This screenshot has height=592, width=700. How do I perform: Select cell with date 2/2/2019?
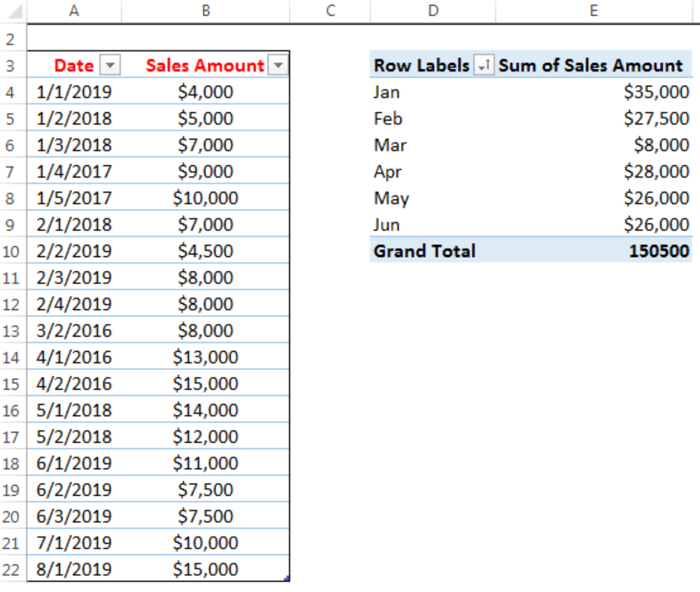74,251
